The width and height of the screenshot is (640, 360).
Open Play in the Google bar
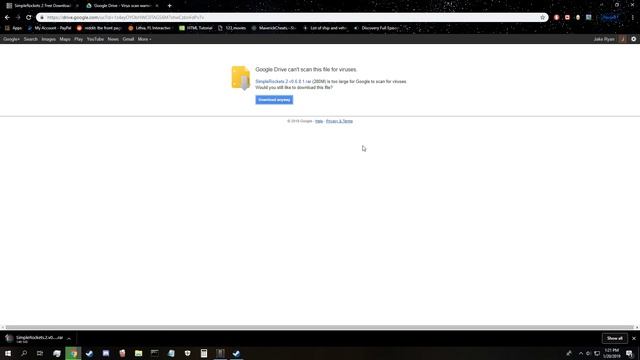(x=78, y=39)
